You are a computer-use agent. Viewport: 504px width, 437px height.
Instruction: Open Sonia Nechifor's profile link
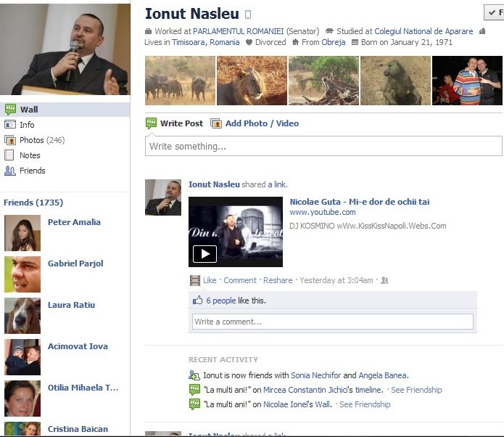315,375
